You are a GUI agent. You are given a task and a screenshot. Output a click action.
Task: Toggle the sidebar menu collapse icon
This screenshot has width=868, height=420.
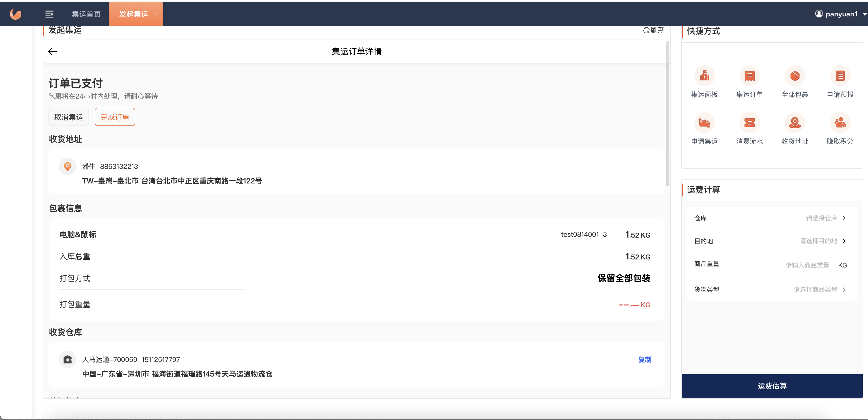point(49,14)
